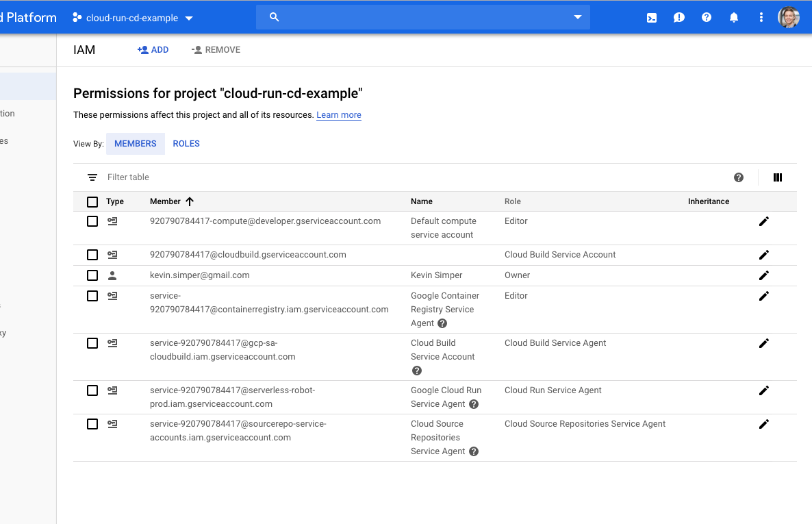Image resolution: width=812 pixels, height=524 pixels.
Task: Expand the search bar dropdown arrow
Action: (x=577, y=17)
